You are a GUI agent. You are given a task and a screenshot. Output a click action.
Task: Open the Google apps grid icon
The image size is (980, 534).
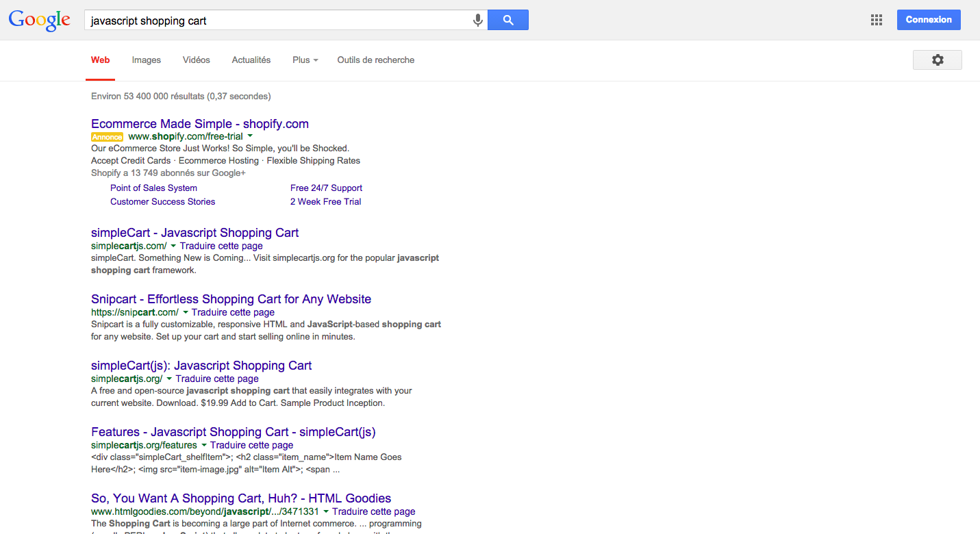(877, 20)
